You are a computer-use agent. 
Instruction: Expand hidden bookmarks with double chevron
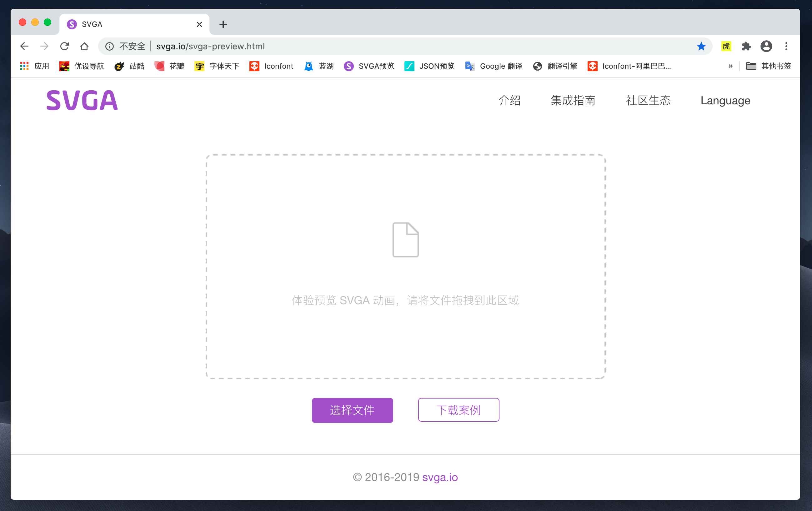[730, 66]
